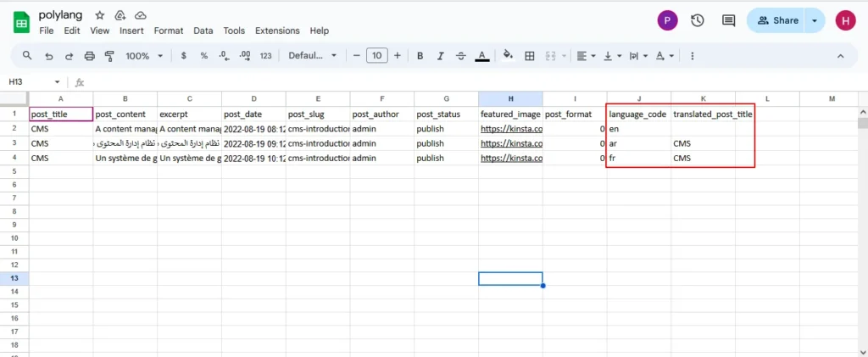Open the text wrapping dropdown
868x357 pixels.
[x=638, y=56]
